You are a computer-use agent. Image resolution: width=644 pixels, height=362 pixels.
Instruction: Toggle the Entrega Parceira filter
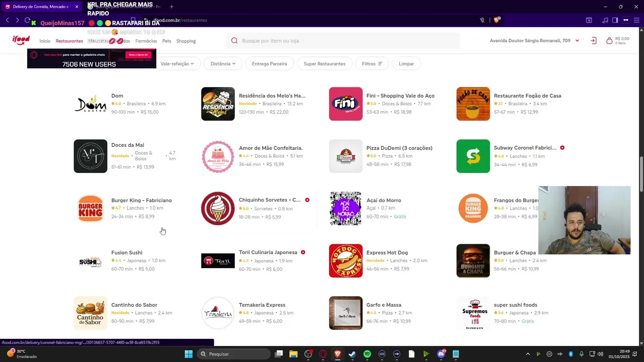click(270, 64)
